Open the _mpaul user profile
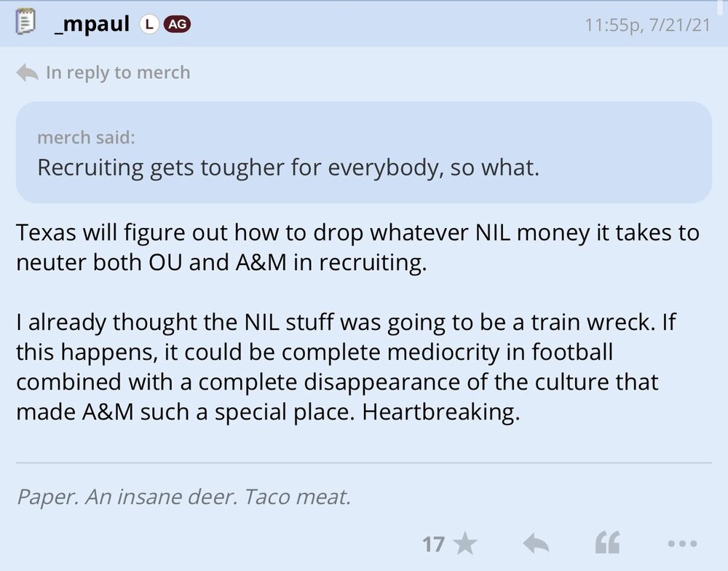 pyautogui.click(x=92, y=25)
